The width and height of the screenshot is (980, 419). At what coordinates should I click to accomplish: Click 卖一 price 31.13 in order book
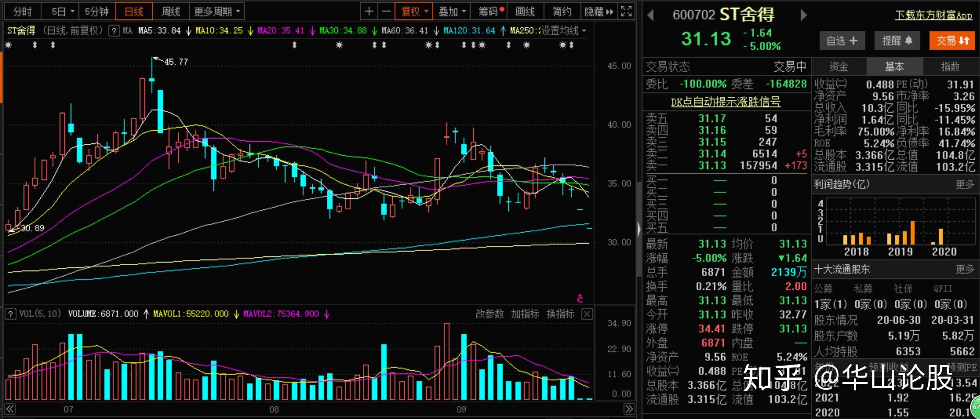[712, 165]
